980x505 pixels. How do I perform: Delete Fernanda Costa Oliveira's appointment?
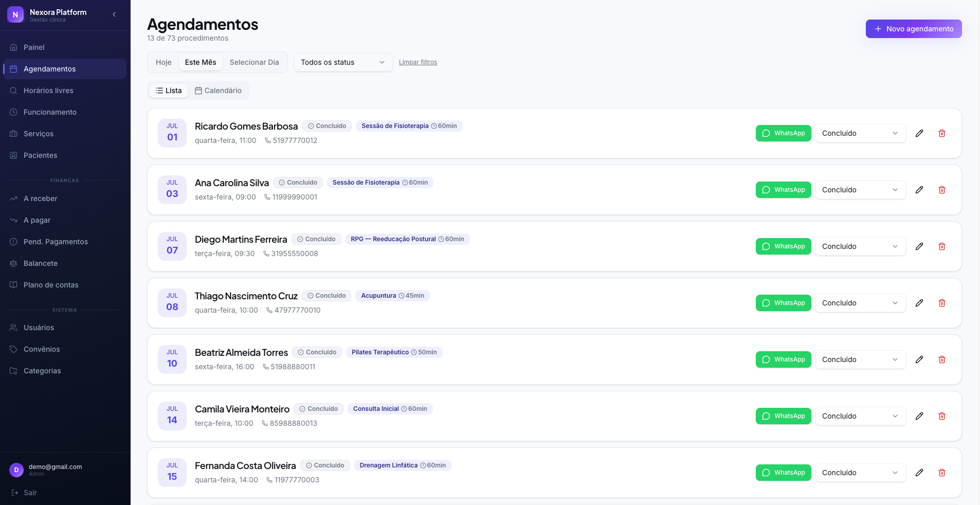click(942, 473)
